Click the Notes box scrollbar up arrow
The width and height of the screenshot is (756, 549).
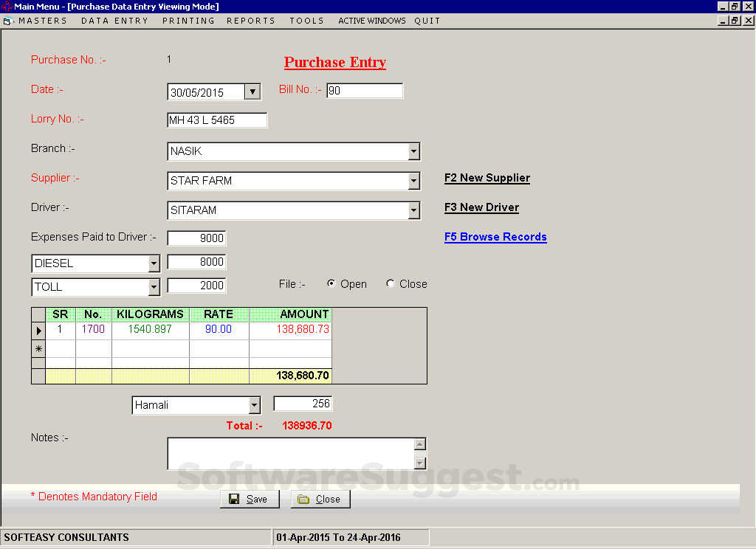[420, 443]
